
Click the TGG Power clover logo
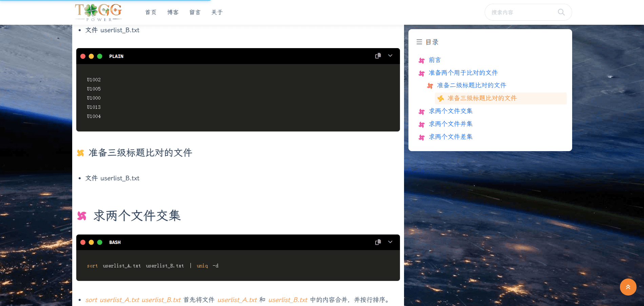tap(98, 12)
